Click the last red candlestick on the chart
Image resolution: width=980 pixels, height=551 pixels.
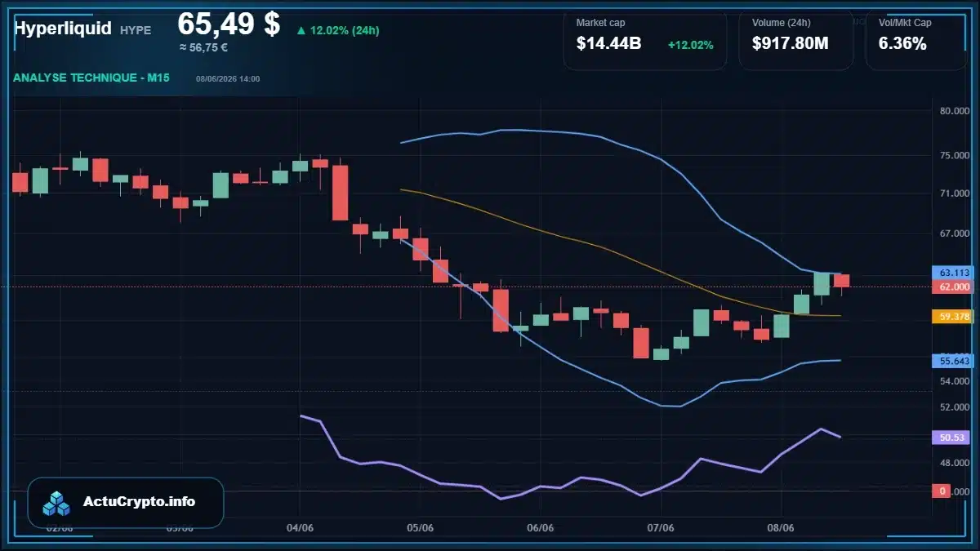coord(841,281)
